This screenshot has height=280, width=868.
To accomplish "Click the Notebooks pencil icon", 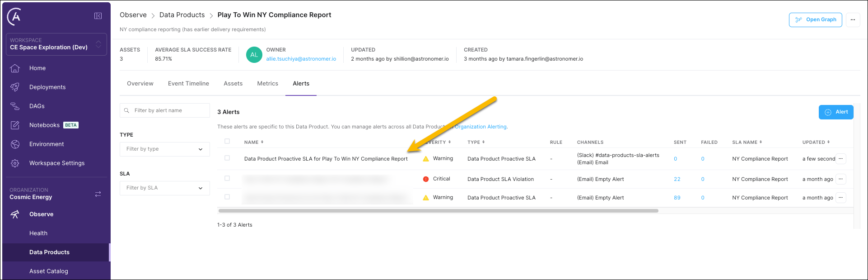I will coord(15,125).
